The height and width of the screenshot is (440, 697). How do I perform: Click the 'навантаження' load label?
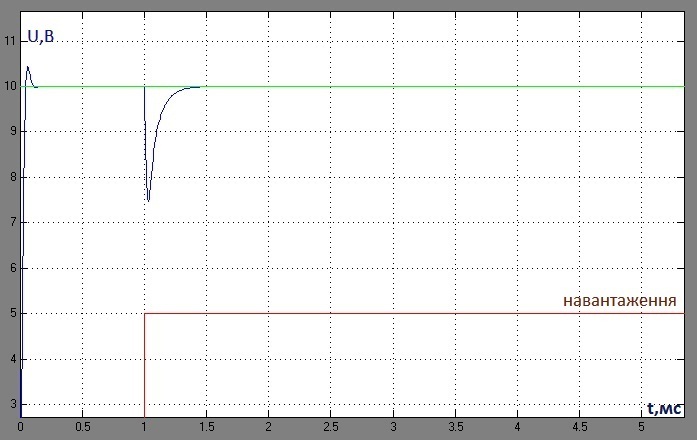[620, 301]
